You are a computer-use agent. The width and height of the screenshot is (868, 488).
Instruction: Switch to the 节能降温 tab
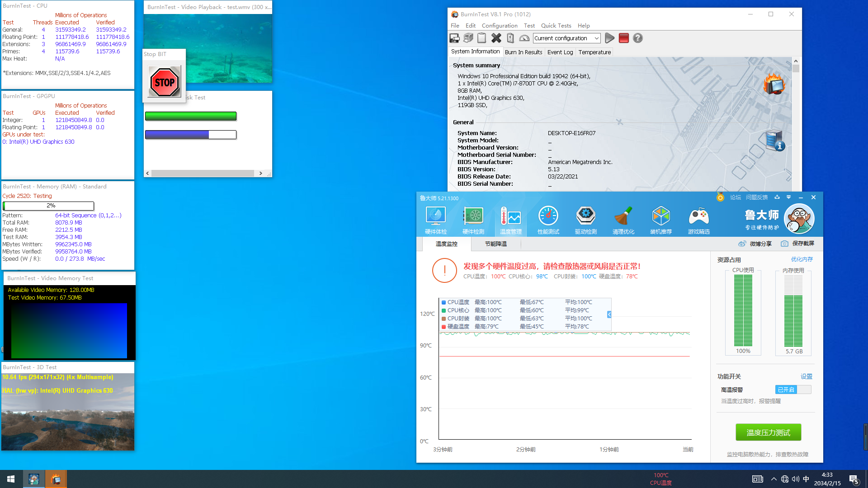click(495, 244)
